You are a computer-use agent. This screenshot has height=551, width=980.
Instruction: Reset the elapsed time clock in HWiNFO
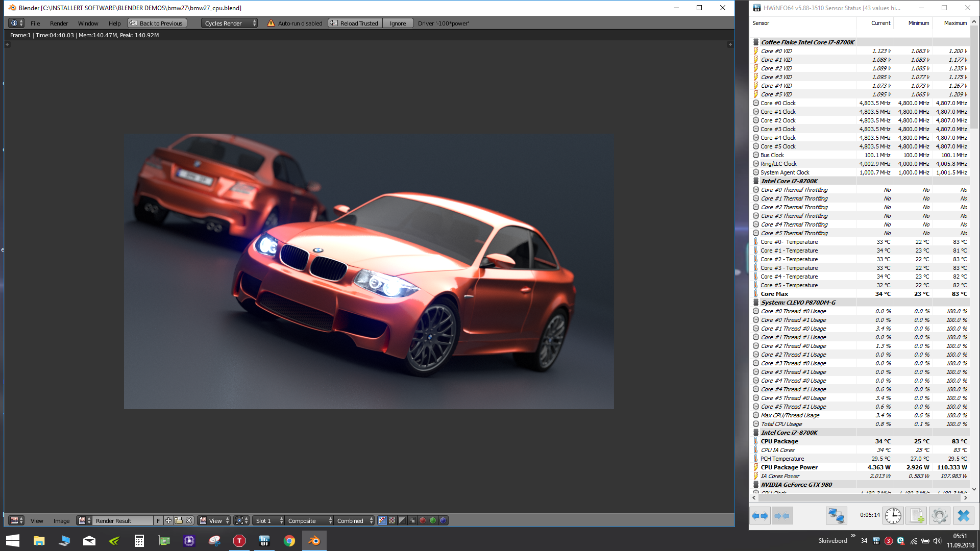[x=893, y=516]
